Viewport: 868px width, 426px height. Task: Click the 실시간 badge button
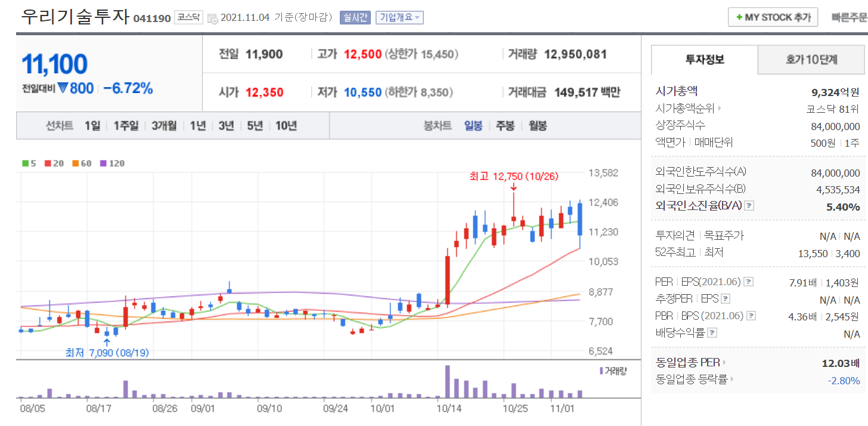click(355, 17)
